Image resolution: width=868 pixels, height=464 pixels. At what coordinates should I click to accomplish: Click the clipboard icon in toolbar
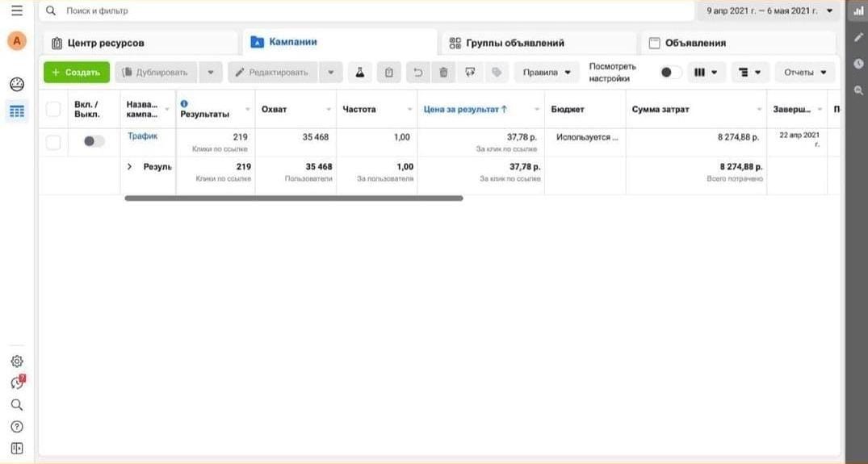[389, 73]
